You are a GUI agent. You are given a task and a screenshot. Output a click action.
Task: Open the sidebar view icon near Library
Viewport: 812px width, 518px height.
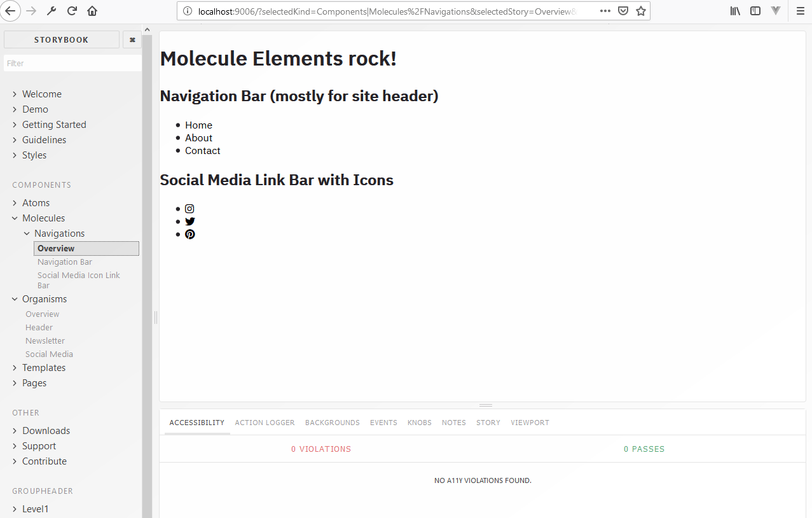[755, 11]
